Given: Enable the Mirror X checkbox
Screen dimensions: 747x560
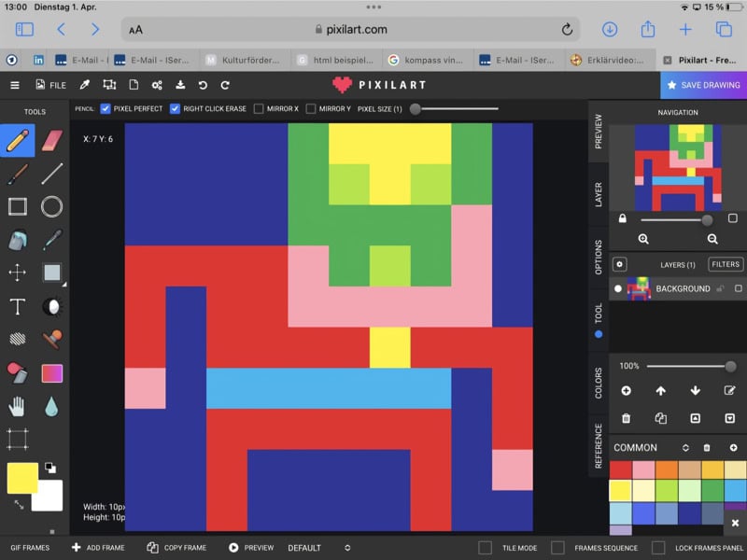Looking at the screenshot, I should click(259, 109).
